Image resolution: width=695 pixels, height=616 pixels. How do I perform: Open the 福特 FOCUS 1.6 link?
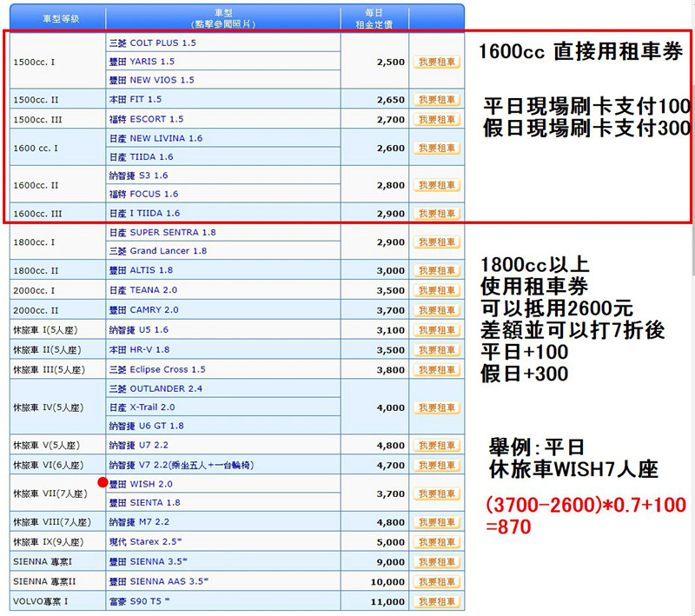(143, 194)
